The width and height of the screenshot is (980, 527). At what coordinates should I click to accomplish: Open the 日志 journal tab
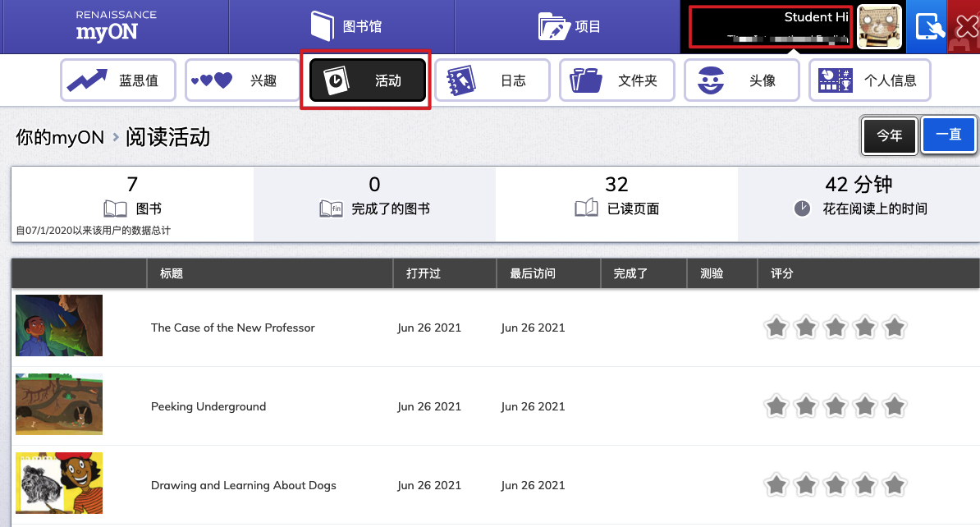[492, 80]
